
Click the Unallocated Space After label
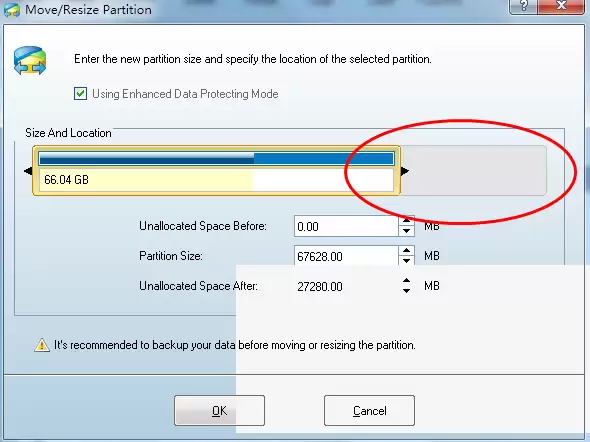coord(198,286)
